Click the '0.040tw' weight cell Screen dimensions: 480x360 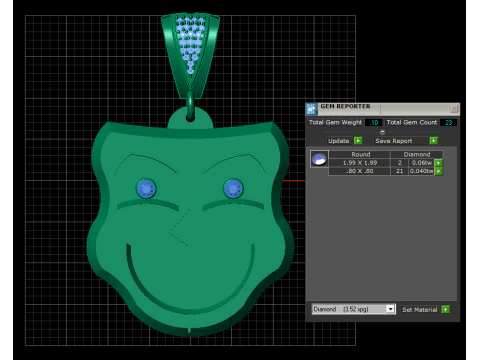pos(422,171)
